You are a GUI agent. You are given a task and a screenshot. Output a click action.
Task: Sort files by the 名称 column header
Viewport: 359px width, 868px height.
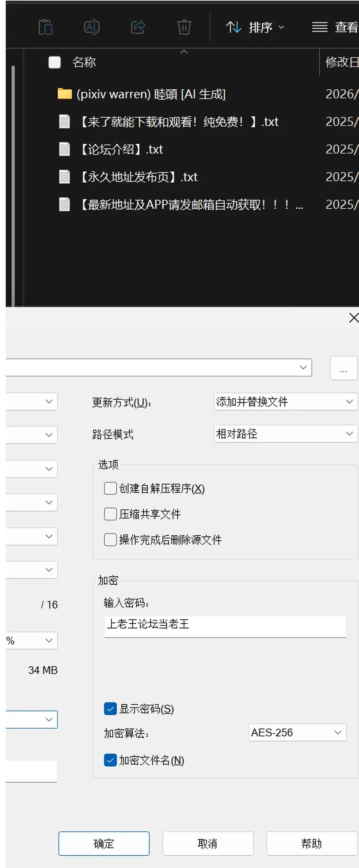[x=84, y=62]
